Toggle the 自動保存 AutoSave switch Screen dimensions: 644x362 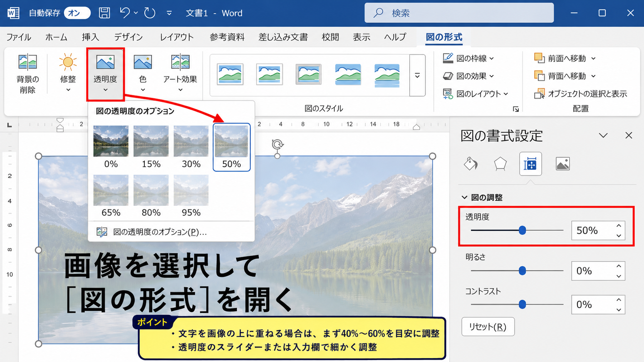pyautogui.click(x=77, y=13)
